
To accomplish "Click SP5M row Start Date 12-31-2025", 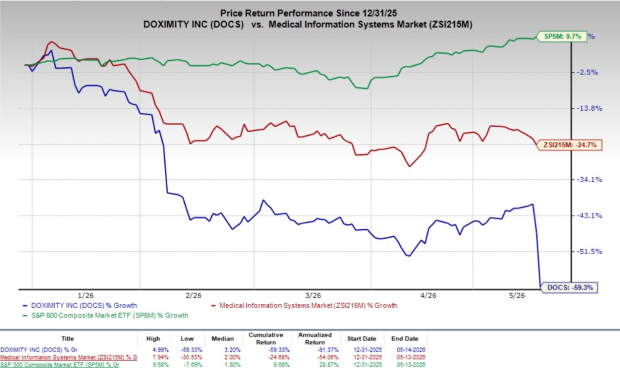I will [x=368, y=364].
